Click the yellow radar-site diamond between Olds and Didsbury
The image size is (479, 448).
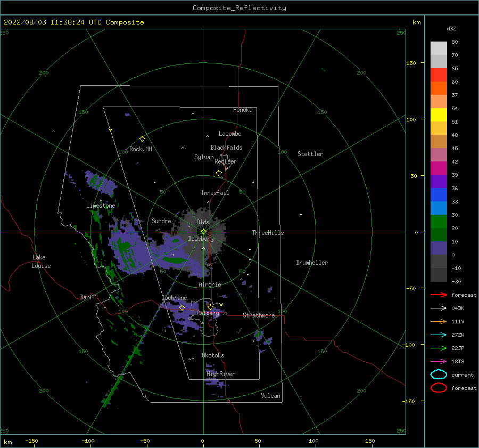203,232
